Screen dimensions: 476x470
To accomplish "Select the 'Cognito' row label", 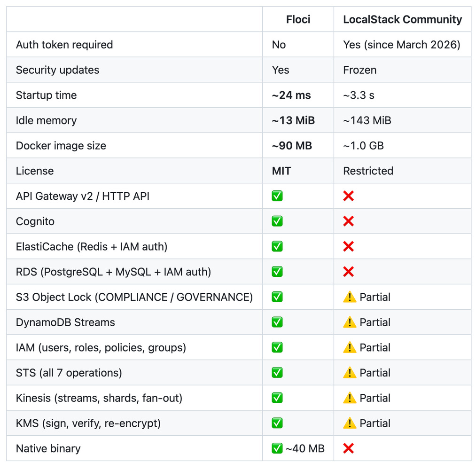I will tap(35, 221).
